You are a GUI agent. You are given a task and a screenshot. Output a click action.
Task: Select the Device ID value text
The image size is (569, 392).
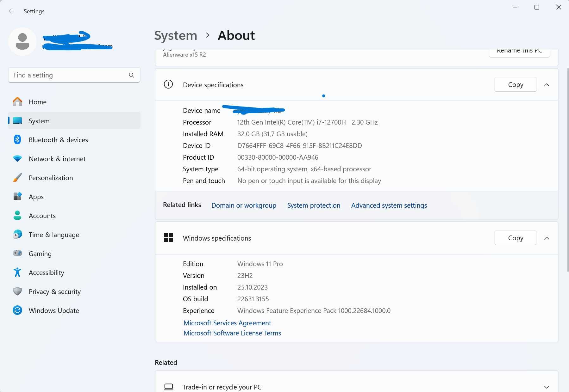(x=299, y=145)
